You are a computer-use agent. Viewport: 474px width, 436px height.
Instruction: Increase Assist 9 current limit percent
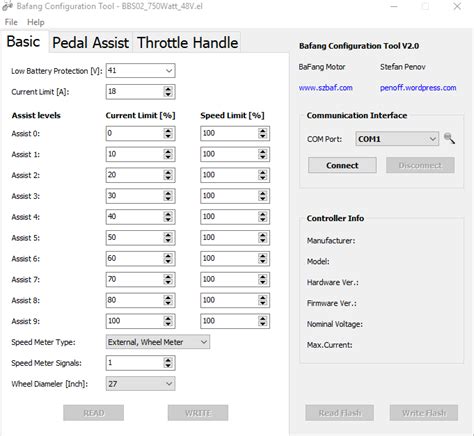coord(168,318)
